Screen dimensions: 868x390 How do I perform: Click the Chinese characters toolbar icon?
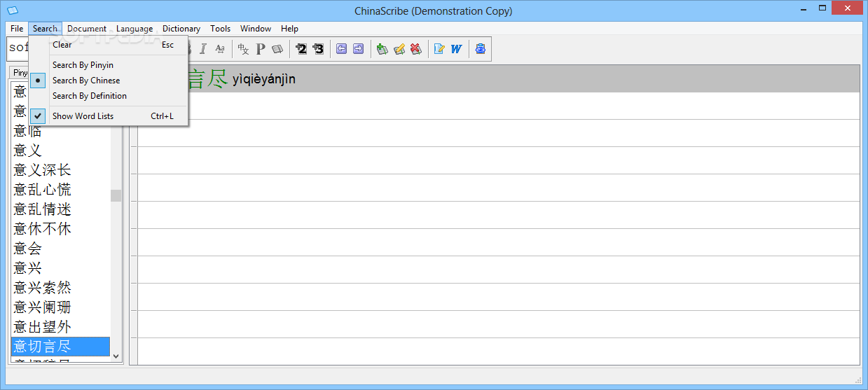click(x=243, y=49)
